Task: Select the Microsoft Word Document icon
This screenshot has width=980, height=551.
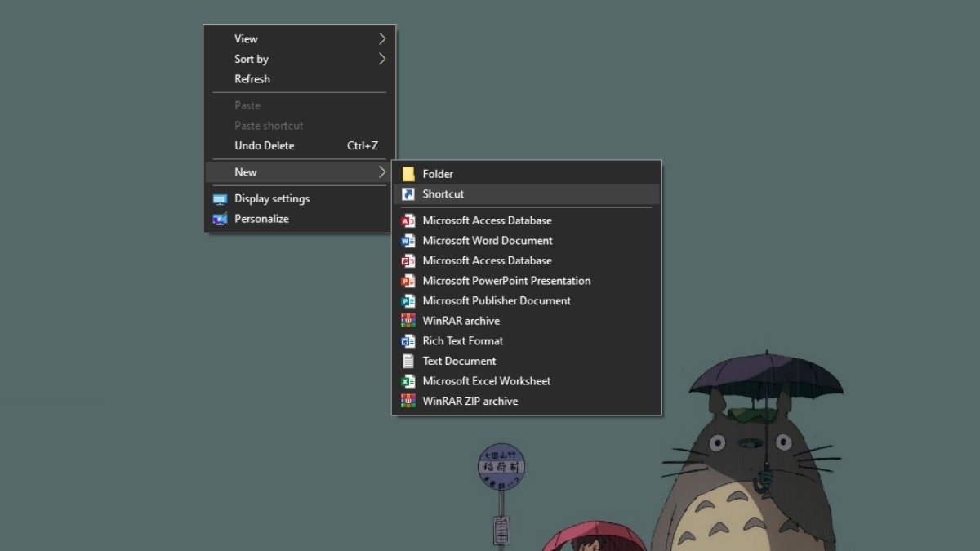Action: click(x=408, y=240)
